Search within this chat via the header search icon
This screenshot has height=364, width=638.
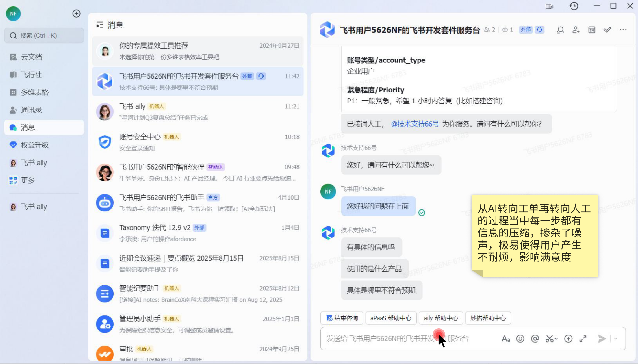(560, 30)
